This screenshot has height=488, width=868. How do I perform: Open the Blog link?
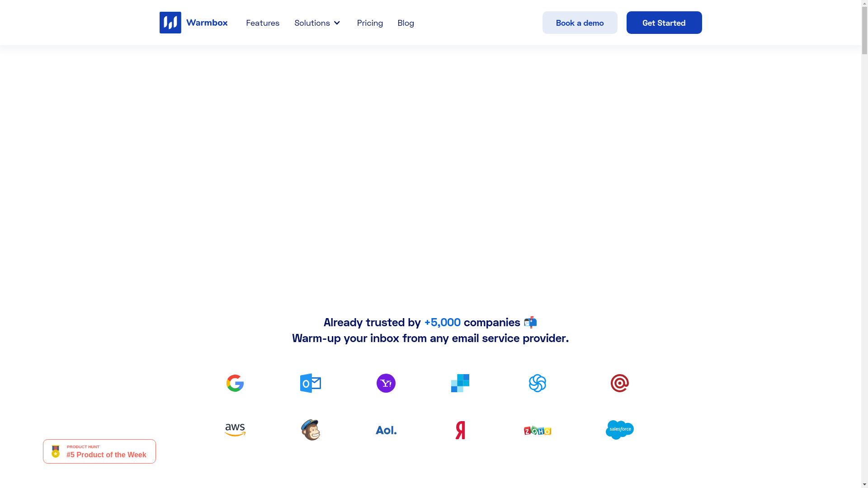406,23
